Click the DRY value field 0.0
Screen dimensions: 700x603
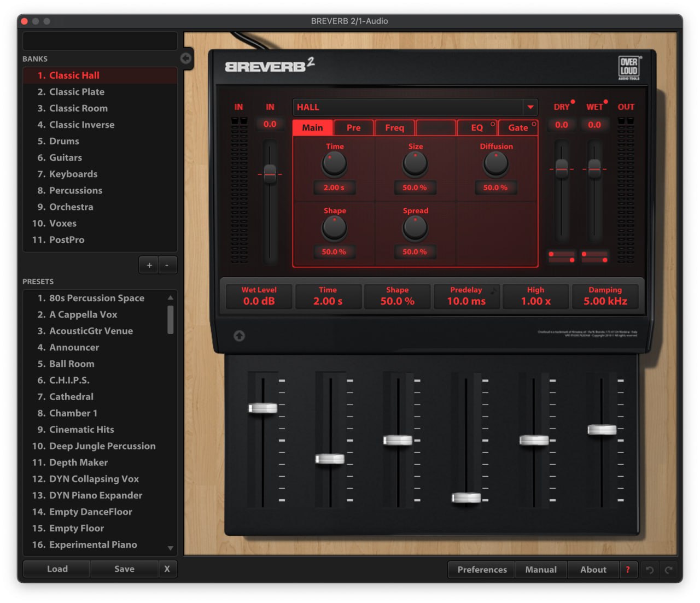click(x=562, y=125)
